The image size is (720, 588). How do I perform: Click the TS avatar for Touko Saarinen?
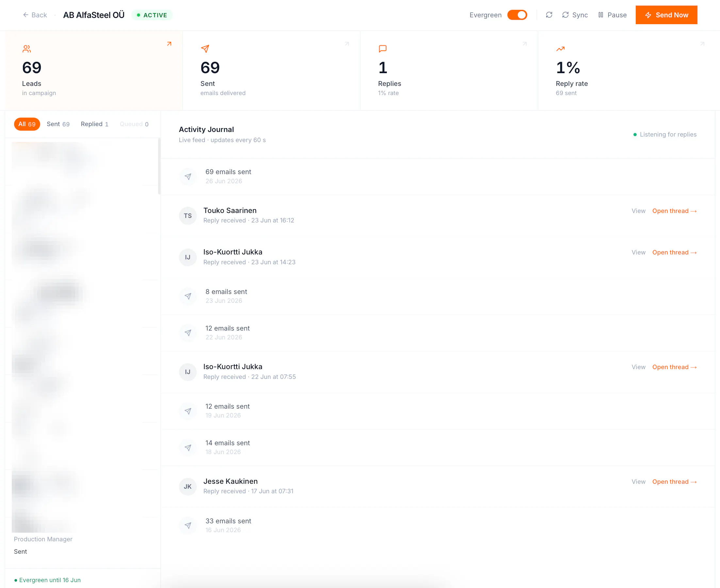coord(188,216)
